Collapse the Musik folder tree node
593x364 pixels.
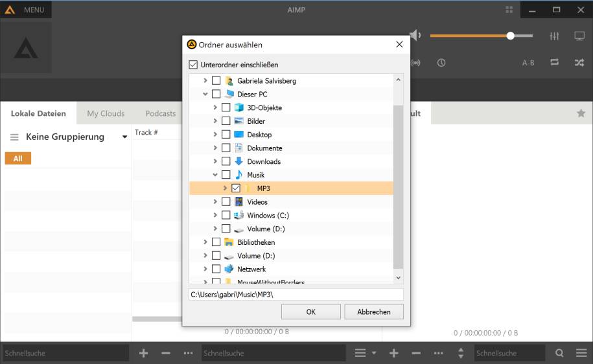coord(215,175)
